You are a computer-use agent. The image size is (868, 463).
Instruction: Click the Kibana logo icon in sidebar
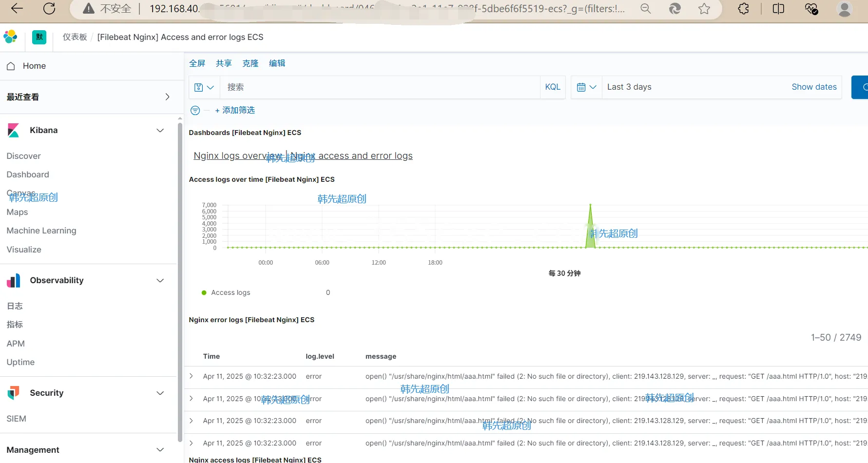tap(14, 130)
